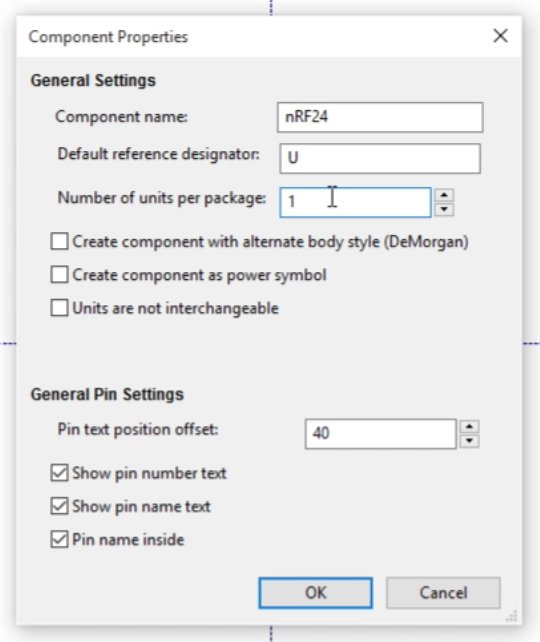Close the Component Properties dialog
The width and height of the screenshot is (540, 642).
coord(500,36)
